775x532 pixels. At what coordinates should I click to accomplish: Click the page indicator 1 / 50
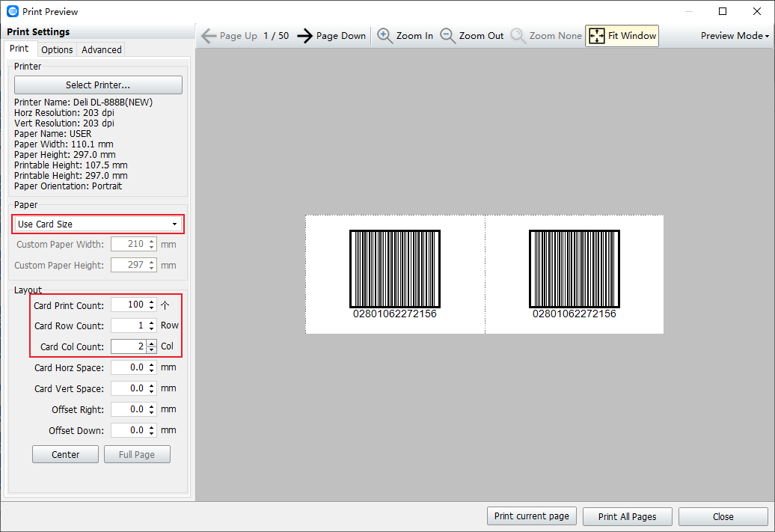276,36
